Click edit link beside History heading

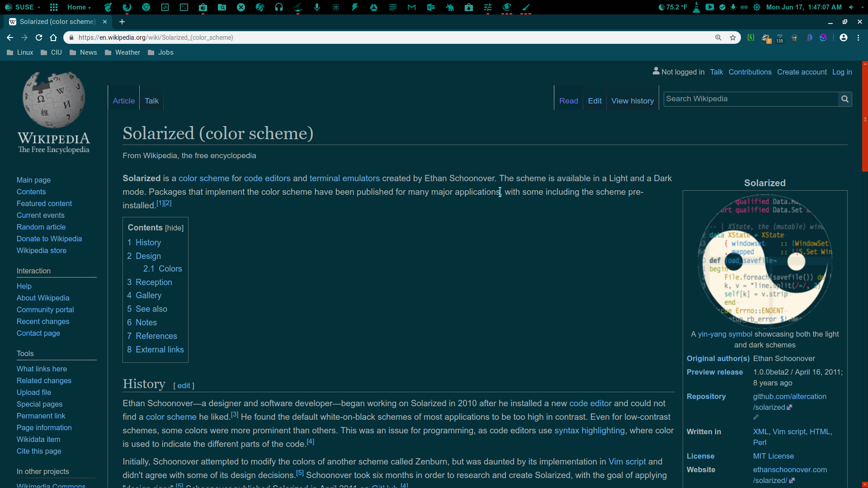(x=184, y=385)
